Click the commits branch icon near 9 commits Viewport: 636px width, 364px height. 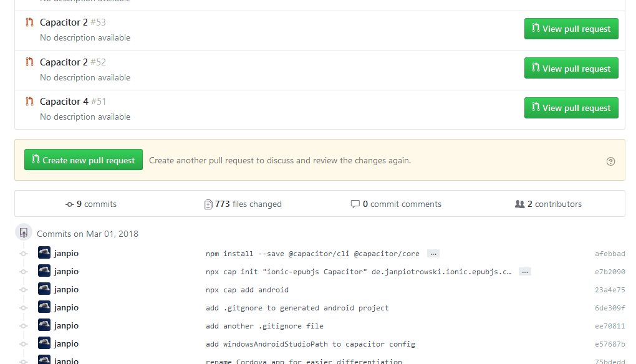(x=70, y=204)
